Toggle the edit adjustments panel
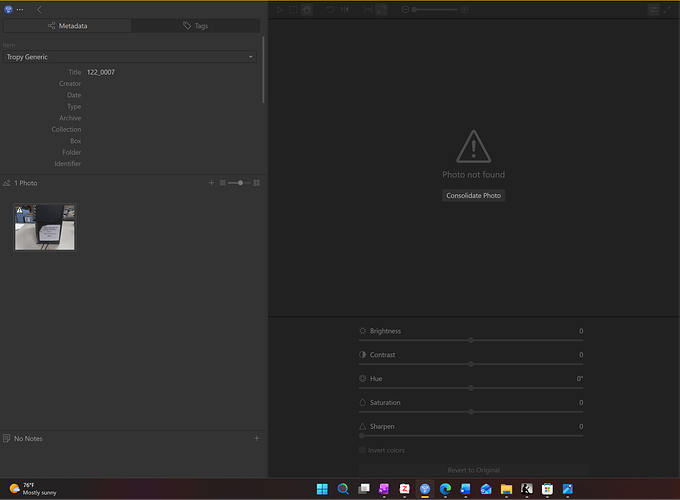Image resolution: width=680 pixels, height=500 pixels. 654,10
